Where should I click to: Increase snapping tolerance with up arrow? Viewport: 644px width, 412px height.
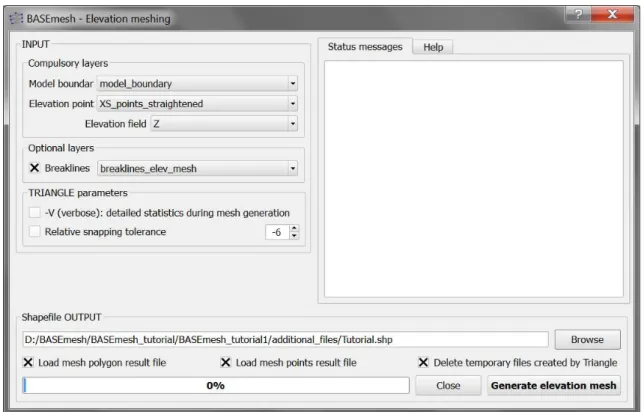pos(294,228)
